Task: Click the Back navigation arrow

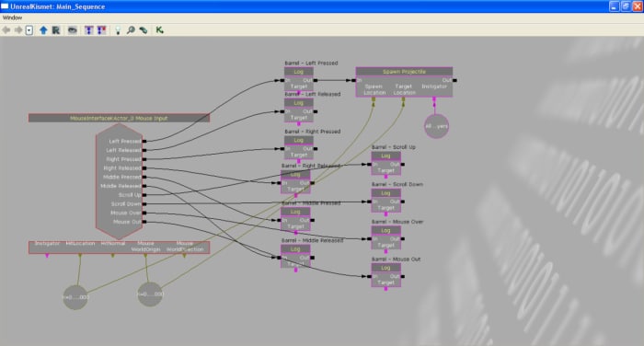Action: click(6, 30)
